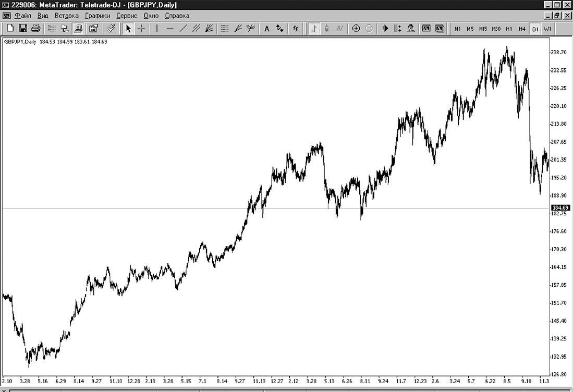Zoom in on the chart
573x392 pixels.
click(356, 29)
